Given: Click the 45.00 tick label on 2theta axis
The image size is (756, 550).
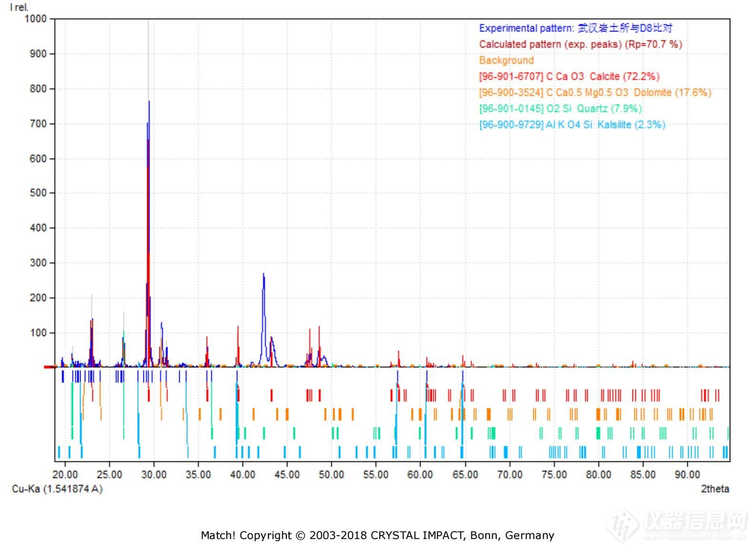Looking at the screenshot, I should tap(287, 475).
